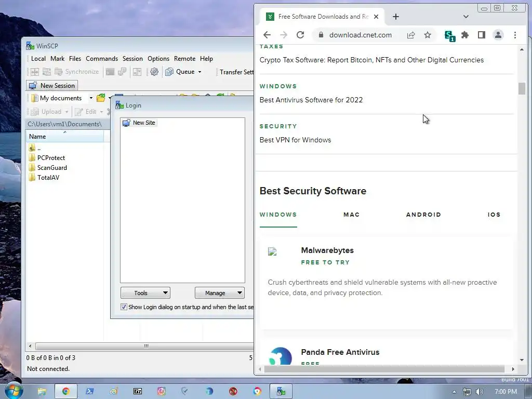The image size is (532, 399).
Task: Open the Local menu in WinSCP
Action: (38, 59)
